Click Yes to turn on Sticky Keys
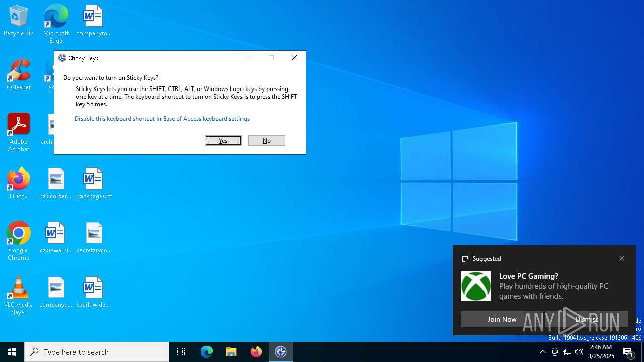The width and height of the screenshot is (644, 362). (x=223, y=140)
